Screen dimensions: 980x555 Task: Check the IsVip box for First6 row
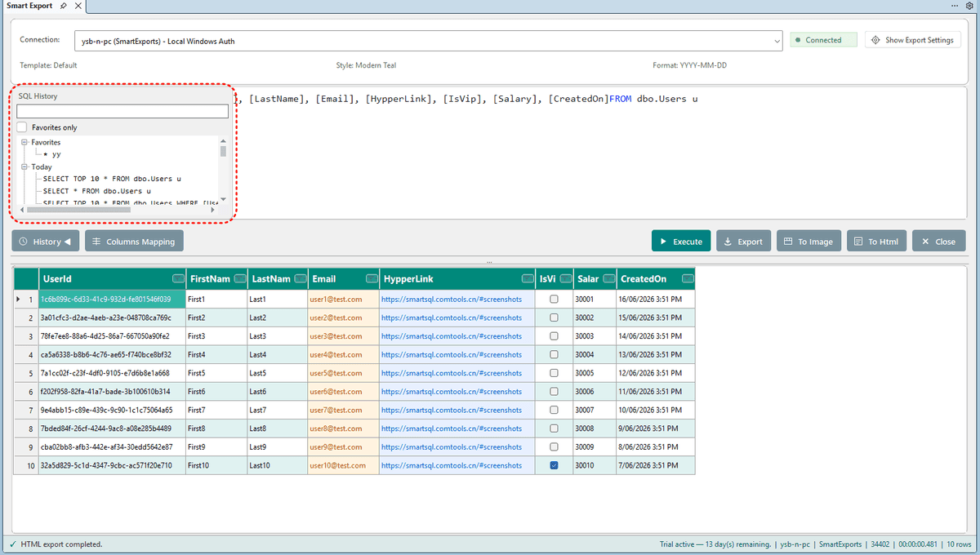point(555,392)
